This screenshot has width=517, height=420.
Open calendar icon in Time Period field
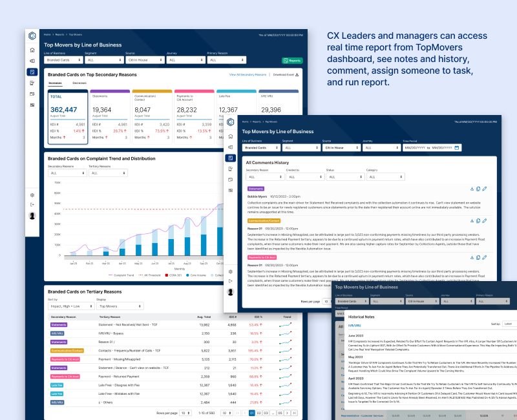457,148
